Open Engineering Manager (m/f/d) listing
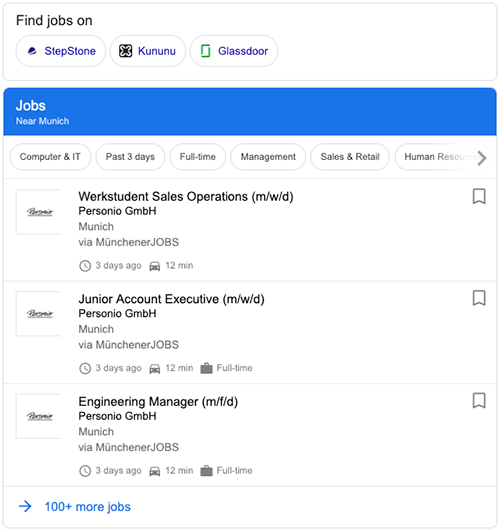Image resolution: width=500 pixels, height=531 pixels. click(158, 402)
